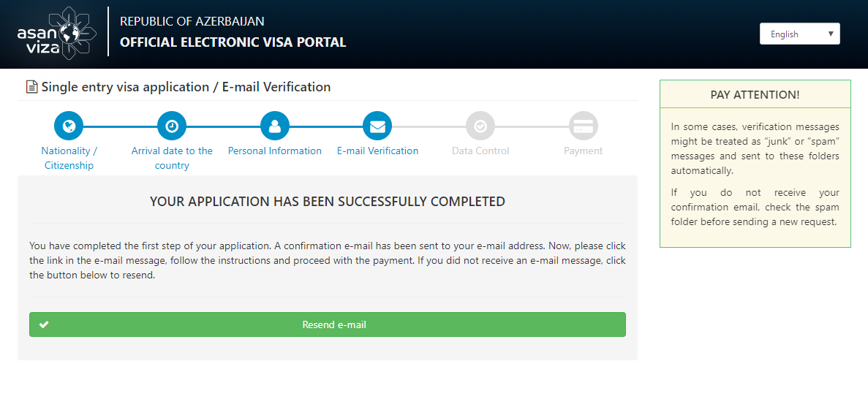Select the E-mail Verification step label
868x399 pixels.
tap(377, 151)
